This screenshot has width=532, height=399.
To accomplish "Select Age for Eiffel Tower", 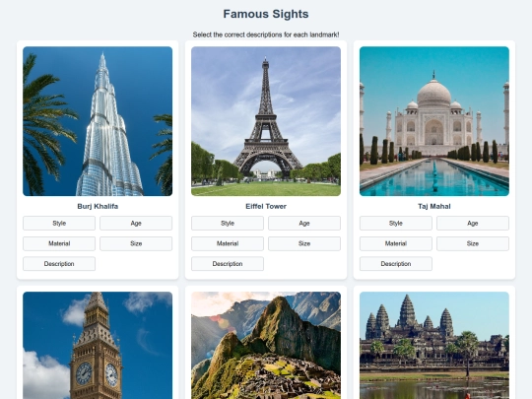I will click(304, 224).
